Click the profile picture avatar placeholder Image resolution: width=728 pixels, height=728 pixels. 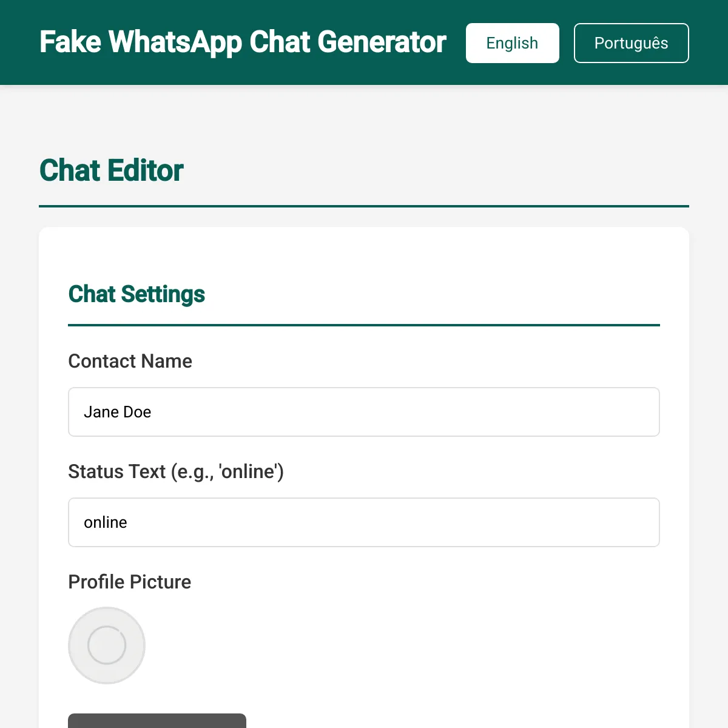(x=107, y=645)
